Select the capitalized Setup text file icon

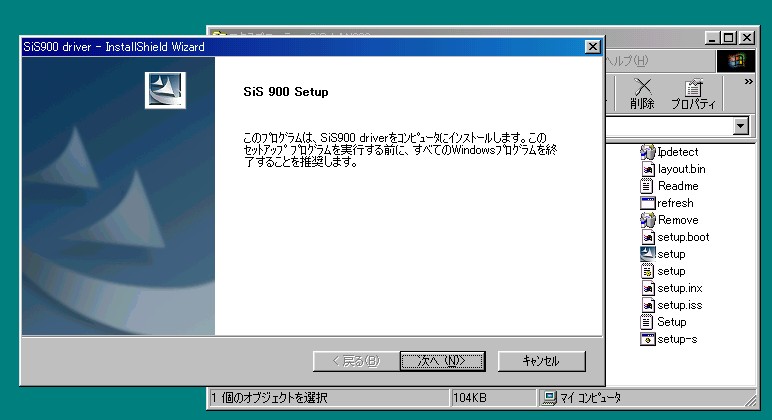pyautogui.click(x=647, y=322)
